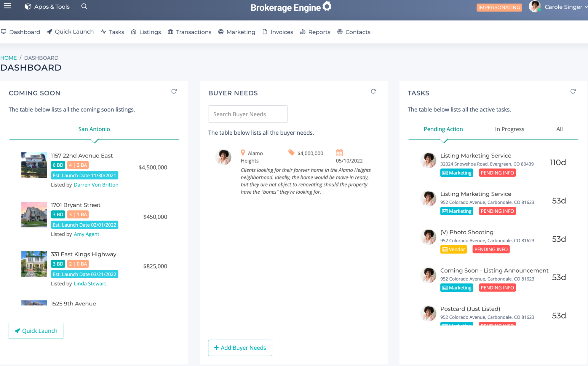
Task: Click the Reports bar-chart icon
Action: (x=303, y=32)
